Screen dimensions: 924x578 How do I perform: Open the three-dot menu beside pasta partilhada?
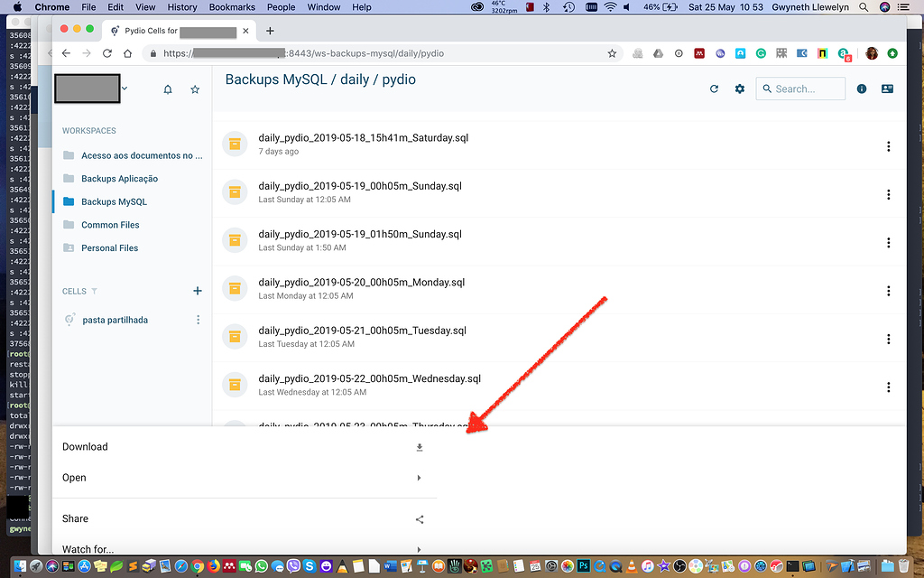click(x=198, y=319)
